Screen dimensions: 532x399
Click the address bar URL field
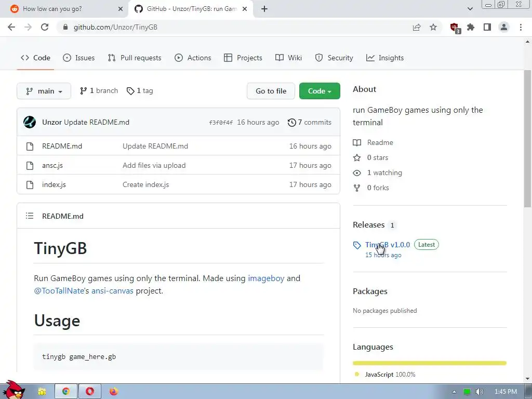tap(234, 27)
